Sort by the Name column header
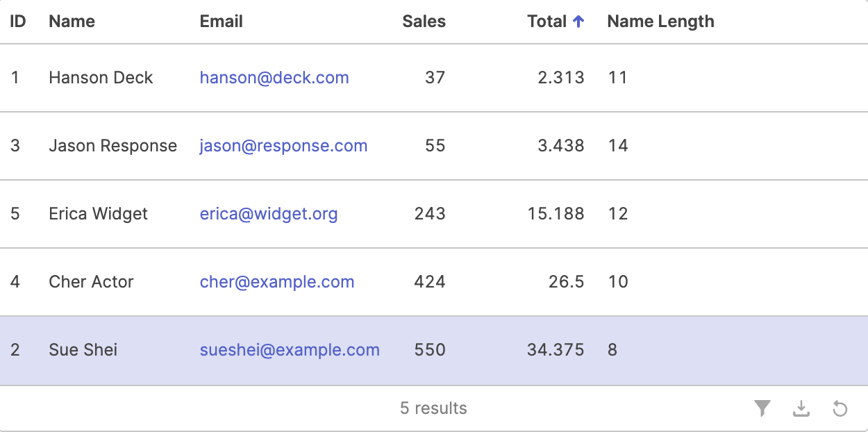The height and width of the screenshot is (432, 868). [72, 22]
